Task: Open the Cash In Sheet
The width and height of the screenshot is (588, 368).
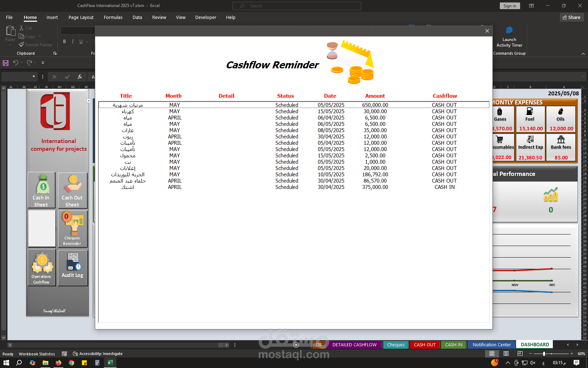Action: point(41,190)
